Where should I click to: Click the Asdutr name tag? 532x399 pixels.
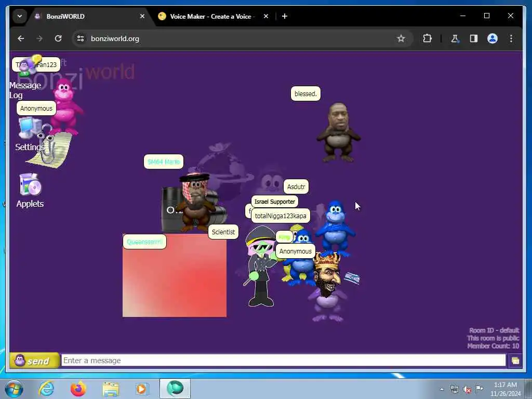pos(296,187)
